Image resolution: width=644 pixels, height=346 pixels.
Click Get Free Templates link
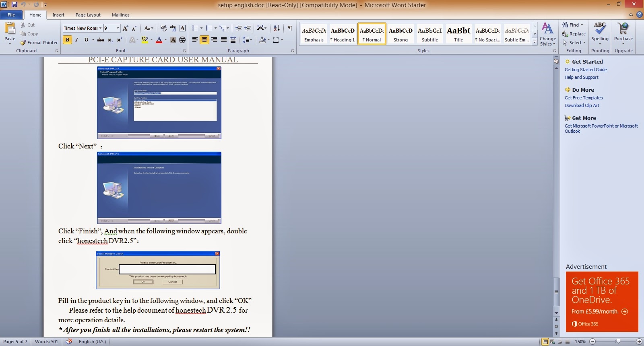(583, 98)
